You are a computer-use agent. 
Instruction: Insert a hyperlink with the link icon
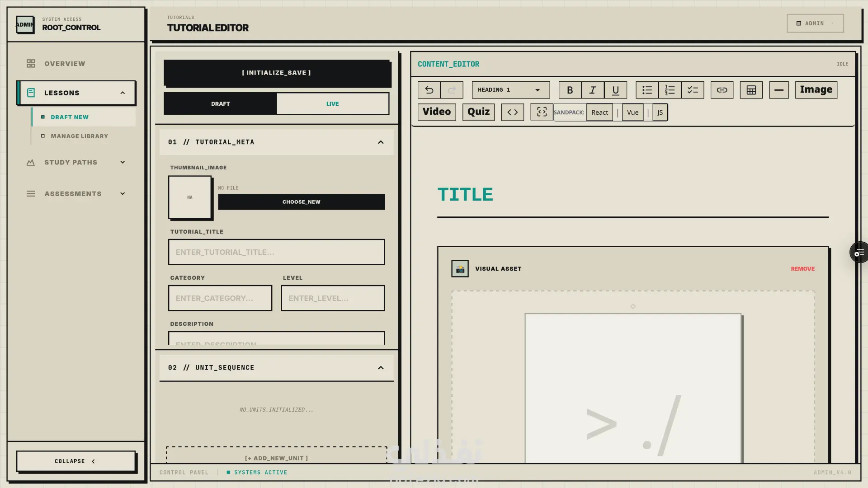tap(722, 90)
